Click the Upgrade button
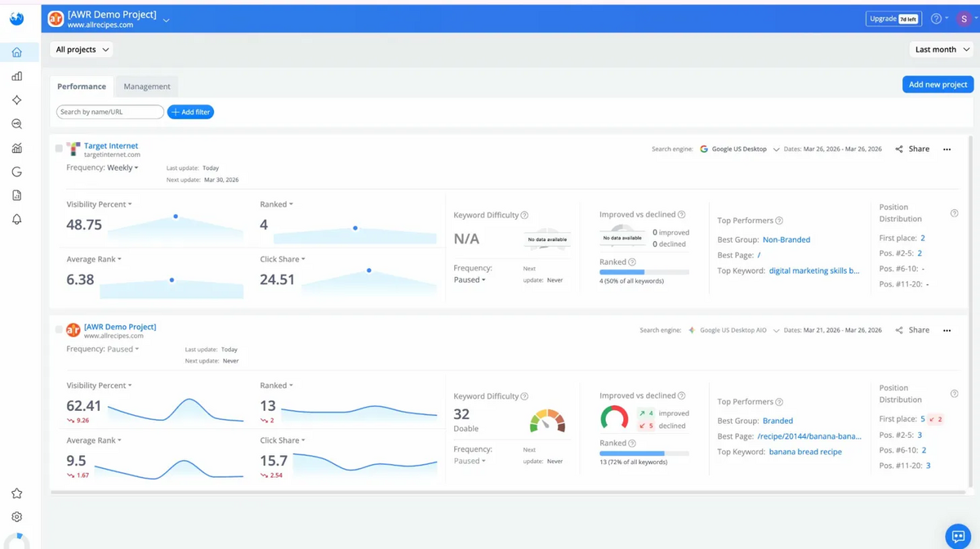 (x=893, y=18)
